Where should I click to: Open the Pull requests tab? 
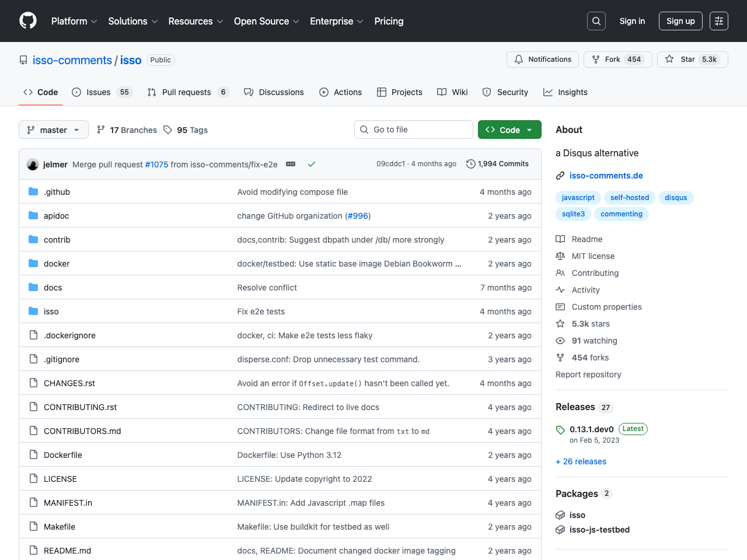tap(187, 92)
